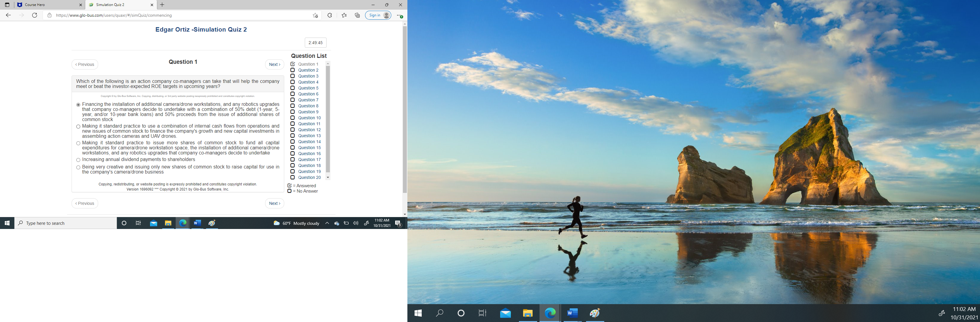
Task: Open Collections in the browser toolbar
Action: (357, 15)
